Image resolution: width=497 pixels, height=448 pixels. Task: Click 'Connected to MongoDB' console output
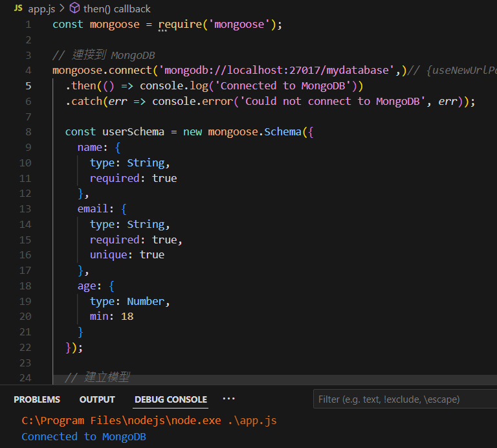(x=83, y=436)
